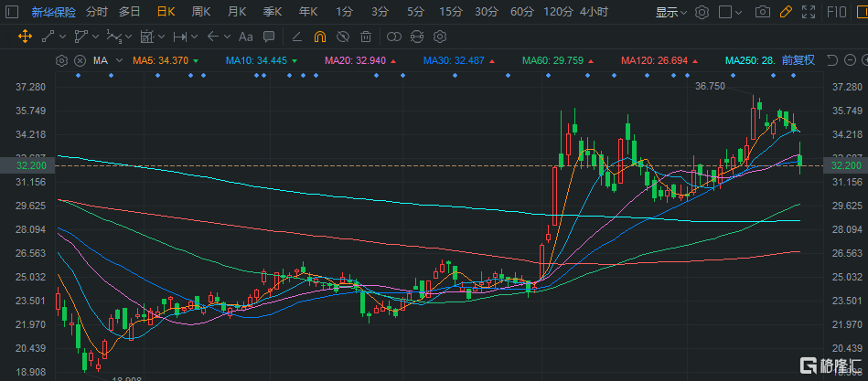868x381 pixels.
Task: Click the 前复权 adjustment button
Action: [x=798, y=60]
